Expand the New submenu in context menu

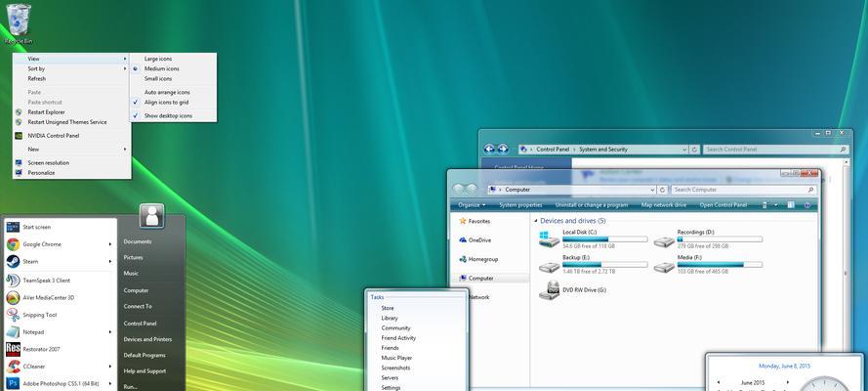tap(71, 149)
